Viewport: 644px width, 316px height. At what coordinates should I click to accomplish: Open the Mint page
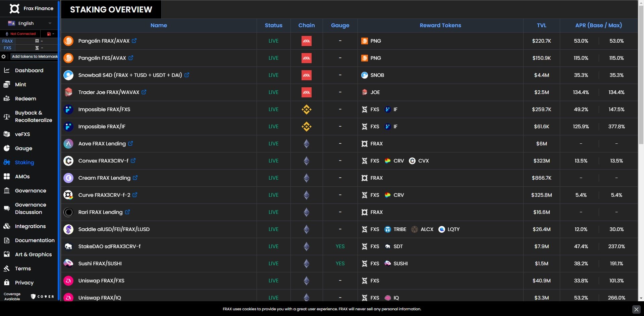pos(20,84)
